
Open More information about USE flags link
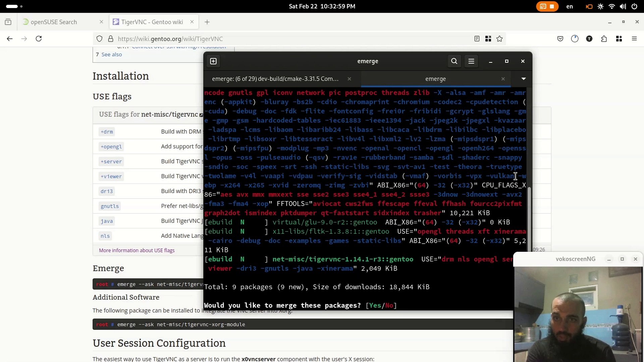pos(137,250)
